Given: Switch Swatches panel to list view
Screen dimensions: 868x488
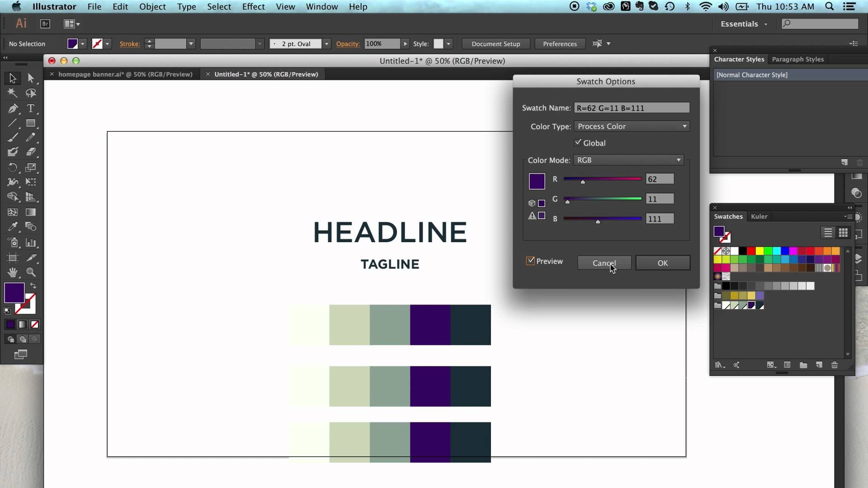Looking at the screenshot, I should pos(828,233).
